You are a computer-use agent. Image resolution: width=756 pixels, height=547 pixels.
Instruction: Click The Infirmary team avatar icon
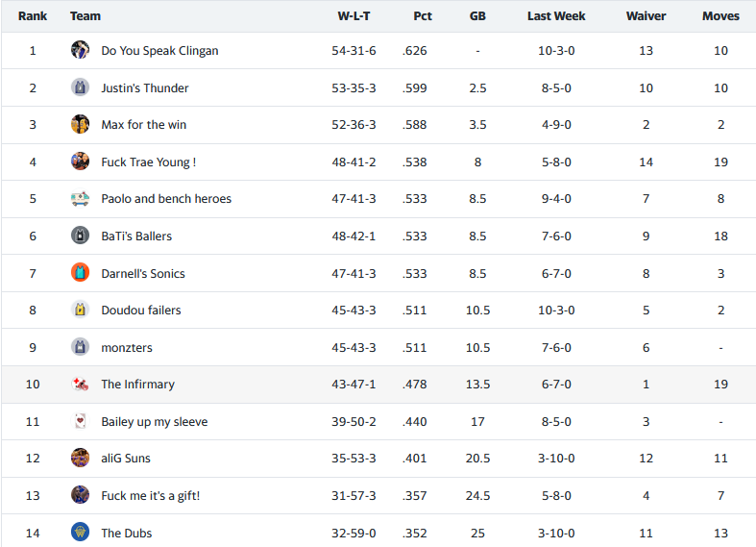(x=80, y=385)
